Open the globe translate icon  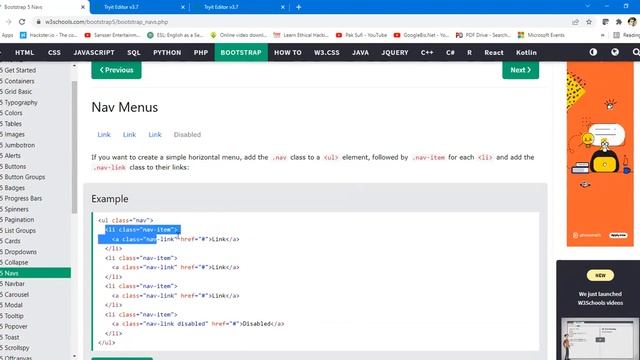pos(615,52)
